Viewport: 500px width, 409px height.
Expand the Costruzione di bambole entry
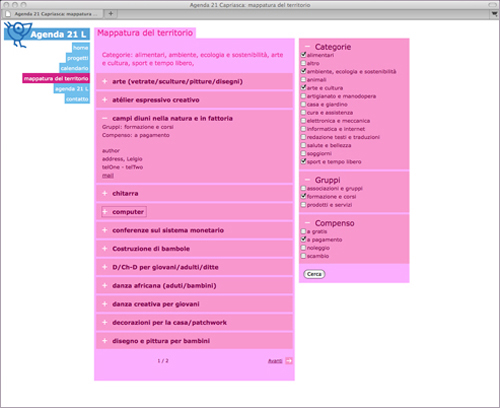click(x=104, y=249)
